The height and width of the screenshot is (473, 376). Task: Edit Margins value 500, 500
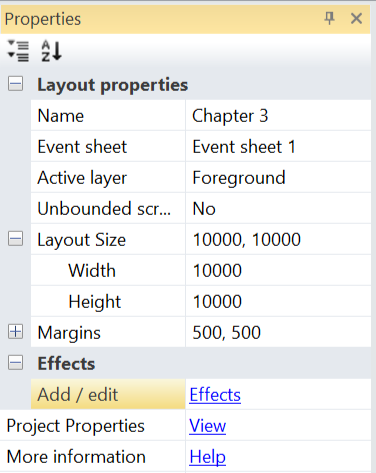[278, 332]
